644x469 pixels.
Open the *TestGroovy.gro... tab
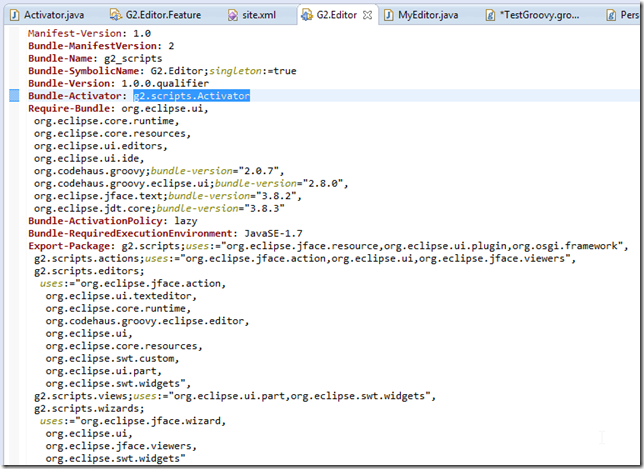[539, 16]
